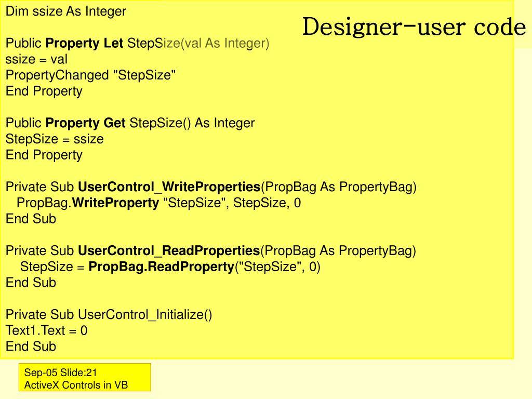The image size is (532, 399).
Task: Click the 'Text1.Text = 0' statement
Action: coord(46,330)
